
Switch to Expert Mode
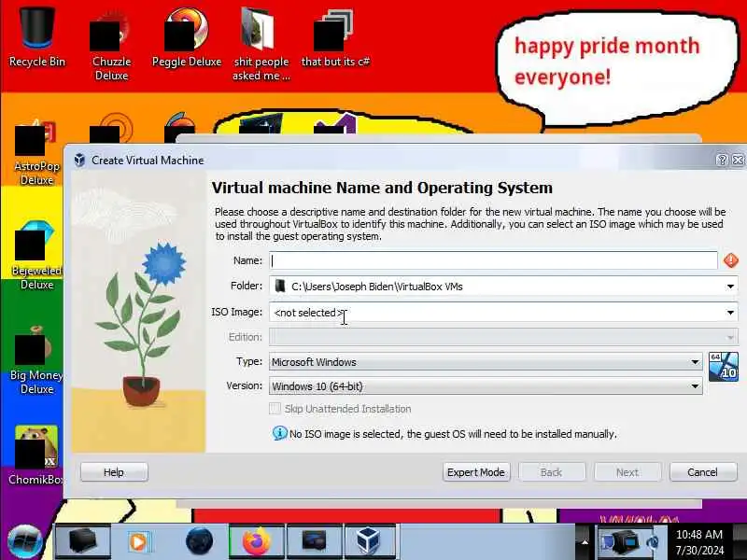(476, 472)
